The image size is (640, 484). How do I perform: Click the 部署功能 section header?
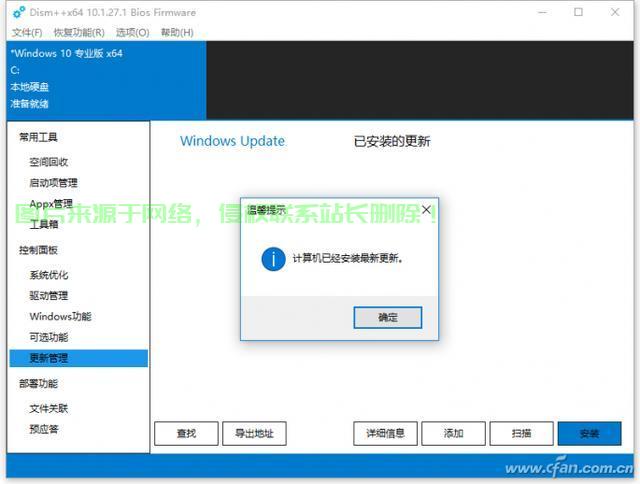(38, 383)
